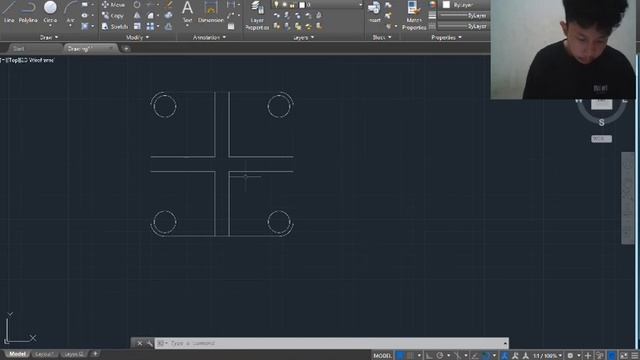Image resolution: width=640 pixels, height=360 pixels.
Task: Click the Erase tool icon
Action: pyautogui.click(x=169, y=4)
